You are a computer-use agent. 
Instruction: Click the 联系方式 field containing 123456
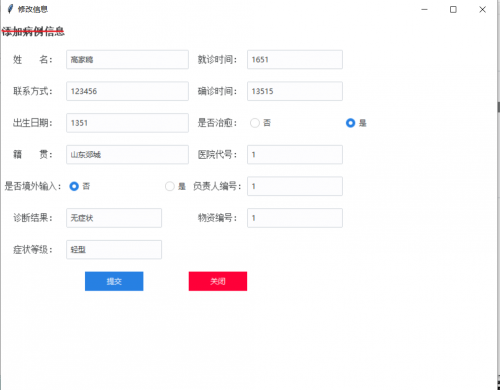(x=127, y=91)
